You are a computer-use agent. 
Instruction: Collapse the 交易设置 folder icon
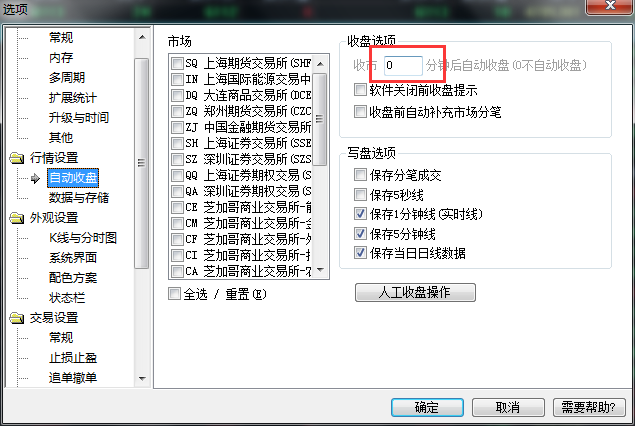(17, 318)
